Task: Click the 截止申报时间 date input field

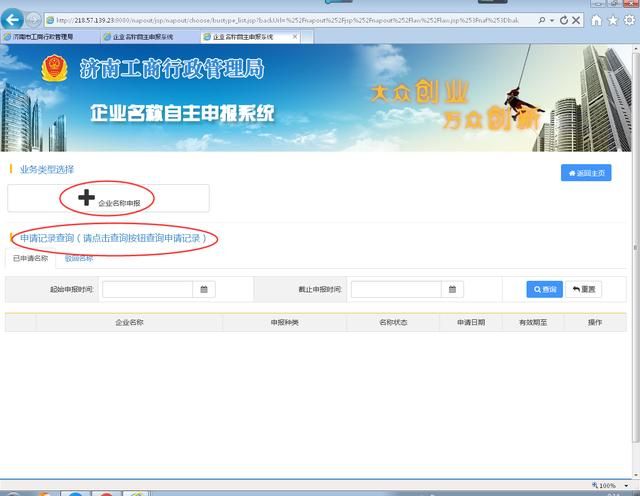Action: (x=396, y=289)
